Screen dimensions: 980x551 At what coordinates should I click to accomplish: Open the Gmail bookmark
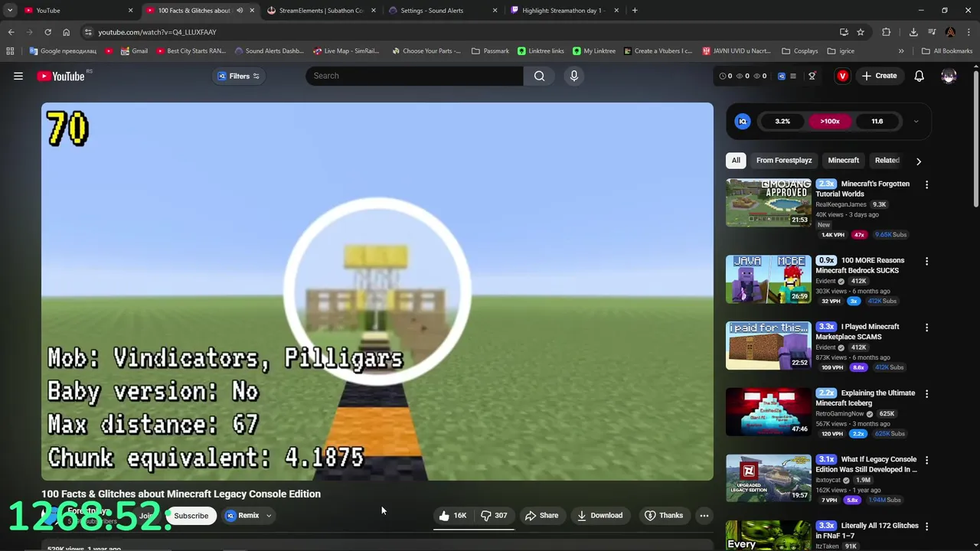click(x=133, y=51)
